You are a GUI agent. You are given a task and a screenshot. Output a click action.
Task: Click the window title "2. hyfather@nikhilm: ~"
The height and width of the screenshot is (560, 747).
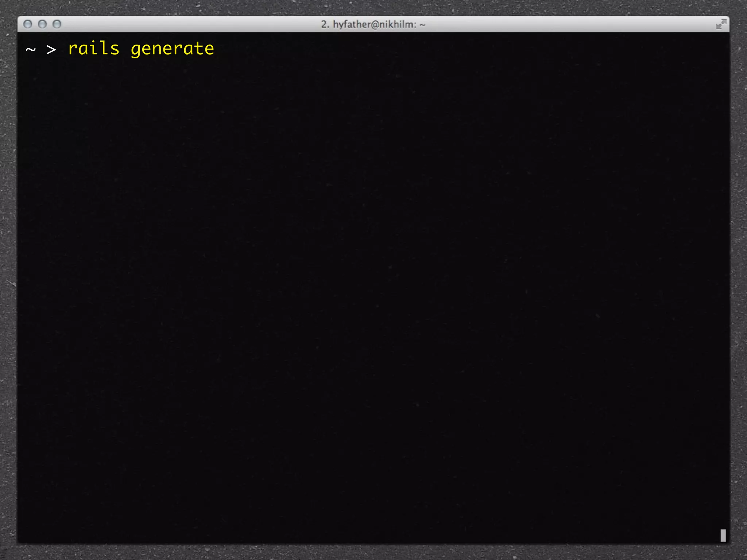coord(373,24)
